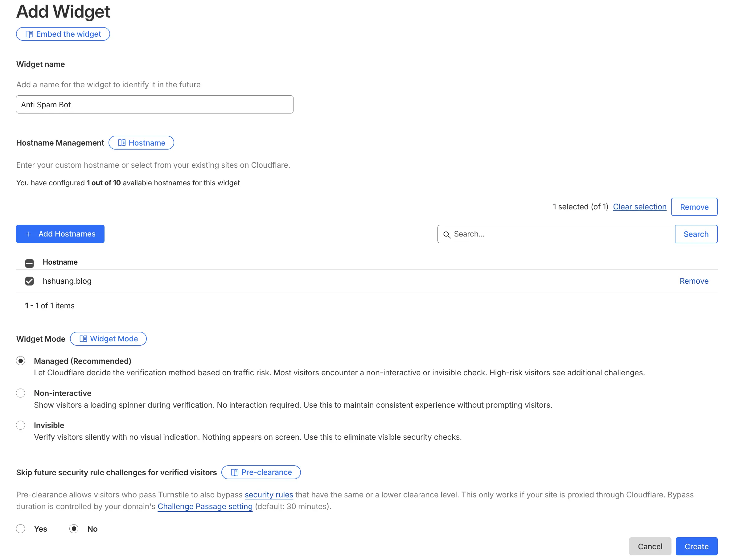
Task: Remove hshuang.blog using its row link
Action: click(694, 281)
